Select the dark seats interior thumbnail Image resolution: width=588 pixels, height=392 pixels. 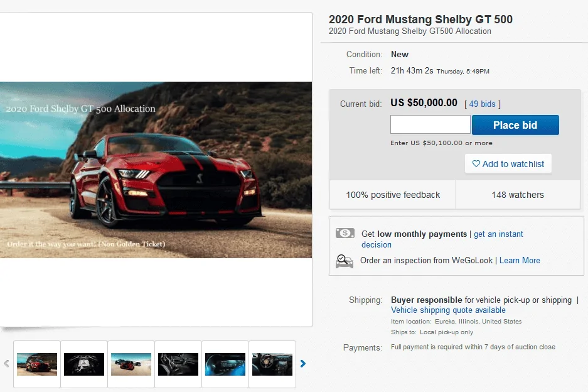178,364
